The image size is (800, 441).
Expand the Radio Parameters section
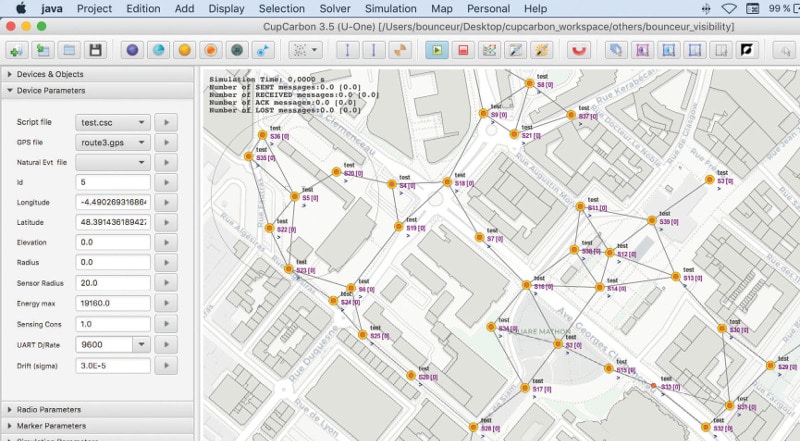[x=48, y=409]
